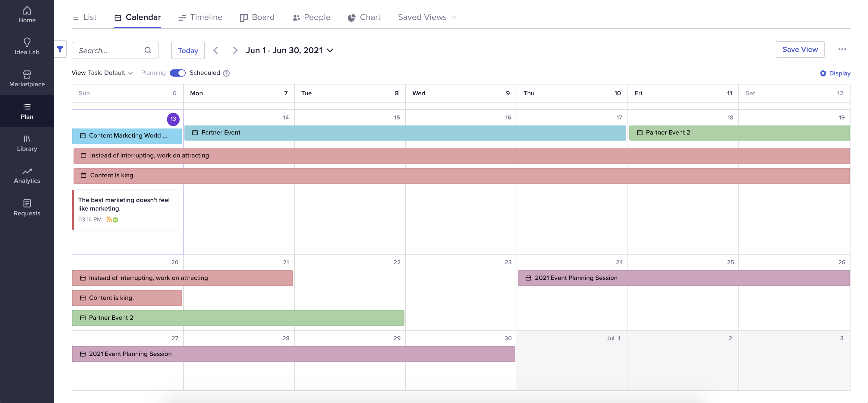This screenshot has height=403, width=868.
Task: Open Analytics from the sidebar
Action: (27, 175)
